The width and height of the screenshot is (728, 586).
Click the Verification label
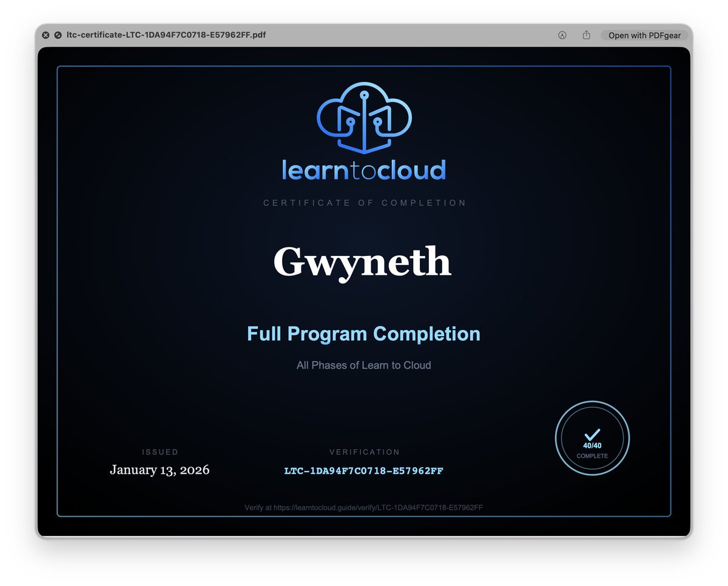coord(365,452)
